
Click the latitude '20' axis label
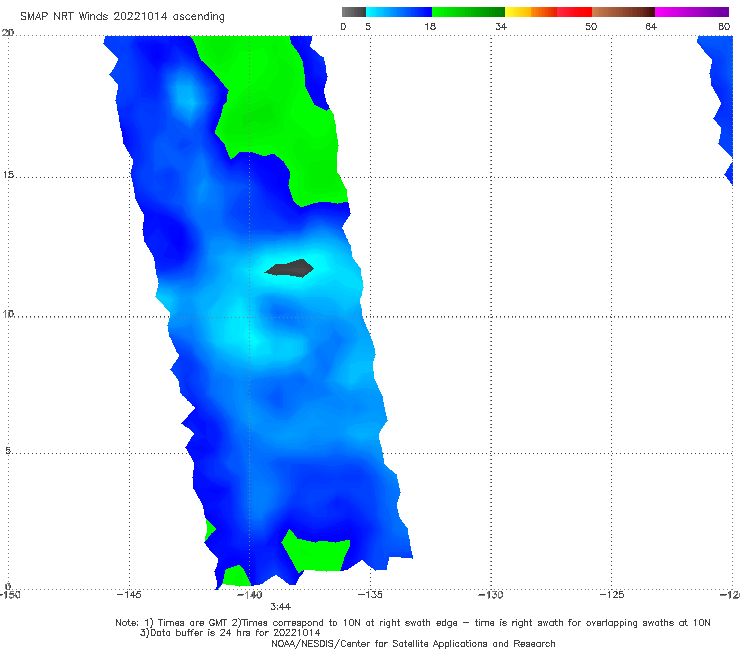click(x=8, y=33)
